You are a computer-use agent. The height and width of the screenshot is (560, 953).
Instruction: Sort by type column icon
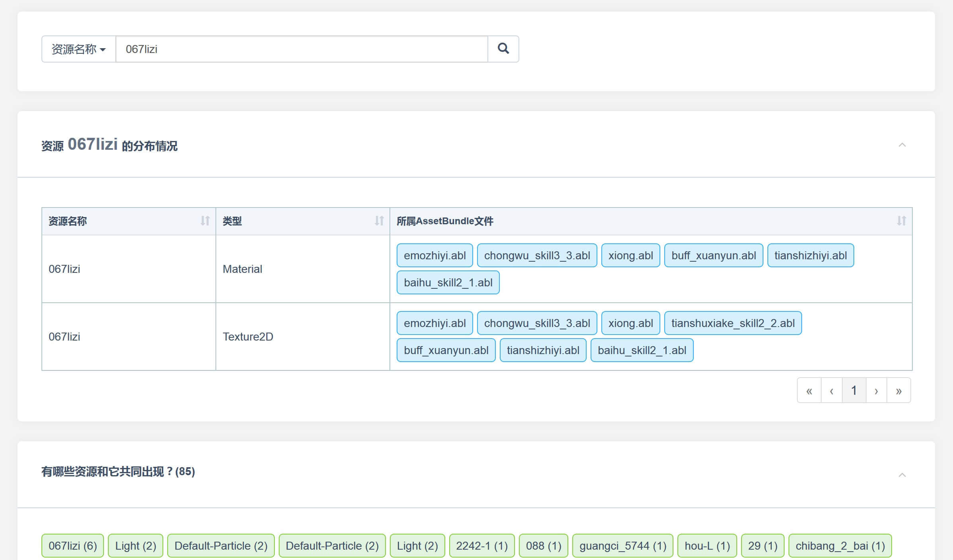coord(379,221)
